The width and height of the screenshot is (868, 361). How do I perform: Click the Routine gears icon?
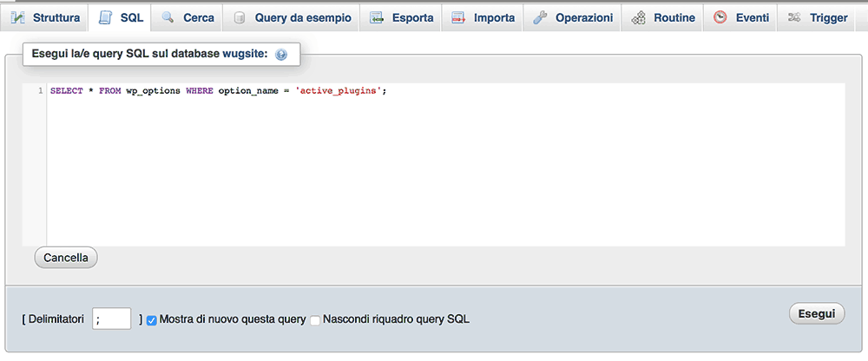click(639, 17)
